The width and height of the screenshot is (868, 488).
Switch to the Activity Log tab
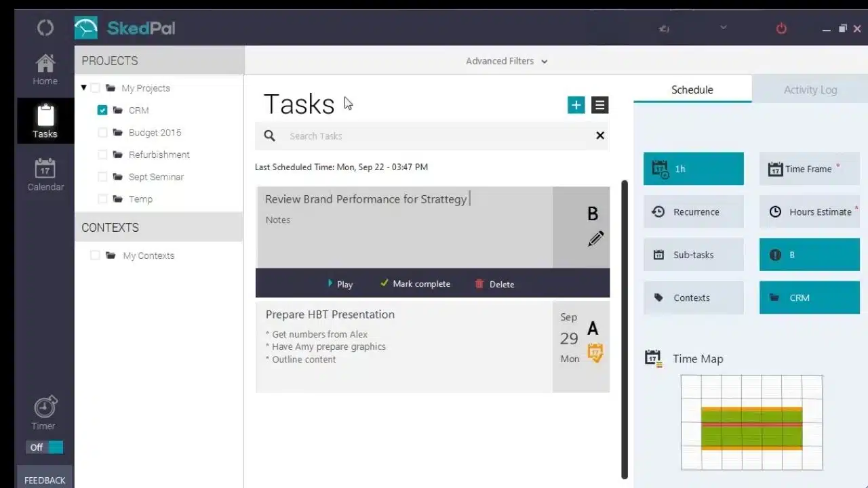tap(810, 89)
